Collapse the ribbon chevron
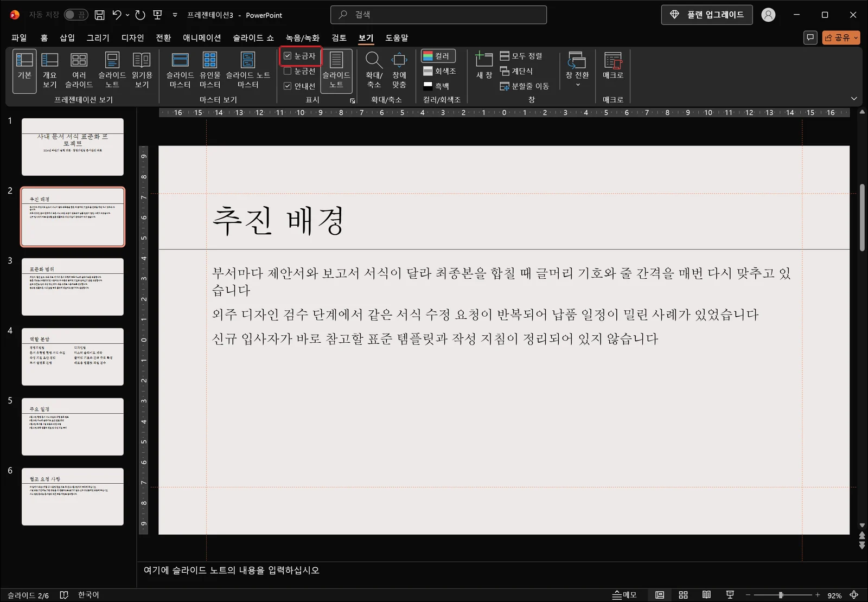Viewport: 868px width, 602px height. coord(854,99)
